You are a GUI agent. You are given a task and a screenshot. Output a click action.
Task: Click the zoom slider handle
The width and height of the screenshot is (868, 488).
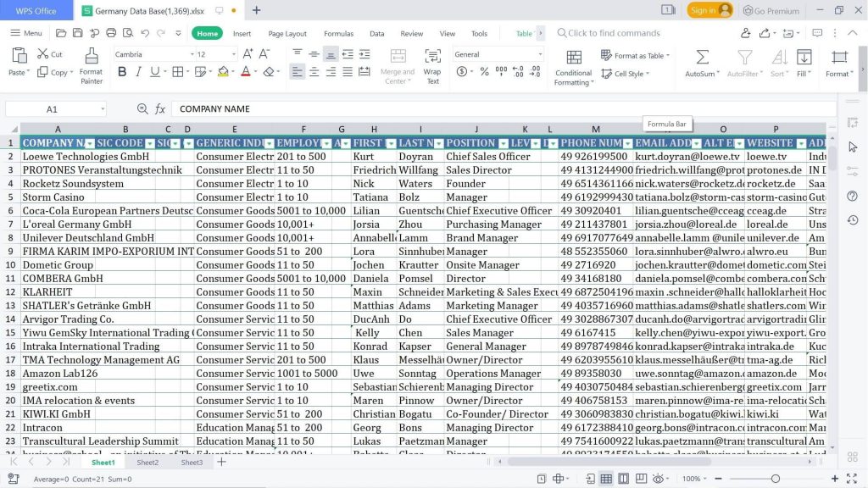click(x=775, y=479)
